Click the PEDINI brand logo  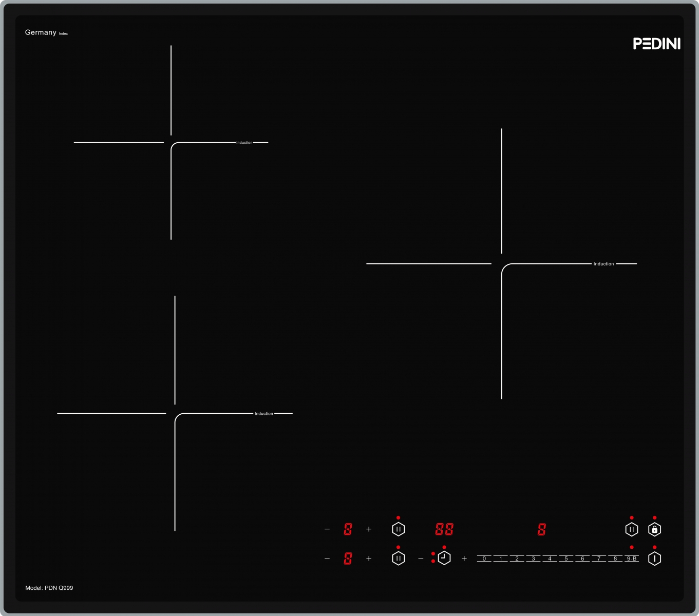pos(656,44)
